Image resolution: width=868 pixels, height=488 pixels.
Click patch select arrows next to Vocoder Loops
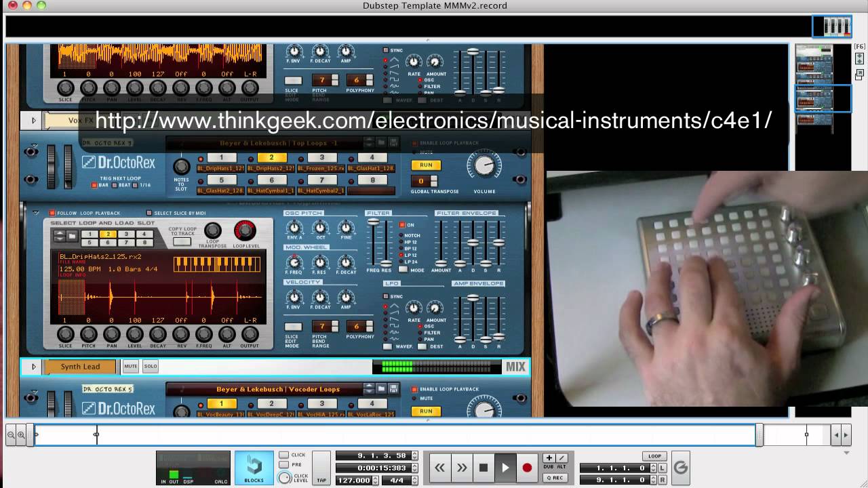tap(369, 389)
